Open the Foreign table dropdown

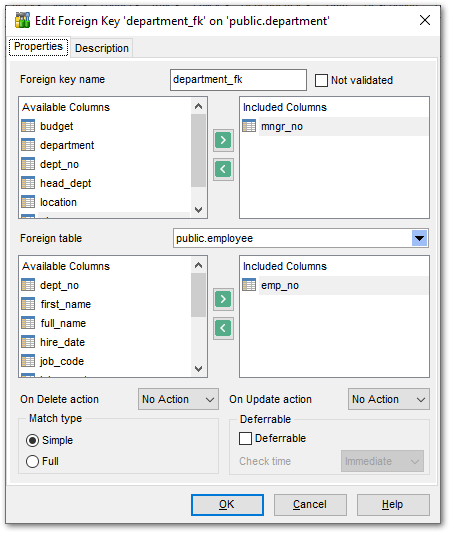pyautogui.click(x=419, y=238)
